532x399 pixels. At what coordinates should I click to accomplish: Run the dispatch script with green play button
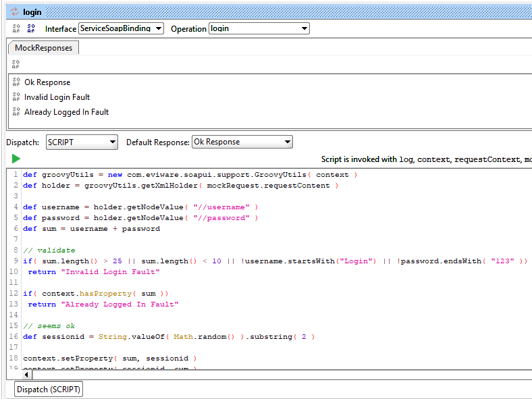[x=16, y=159]
